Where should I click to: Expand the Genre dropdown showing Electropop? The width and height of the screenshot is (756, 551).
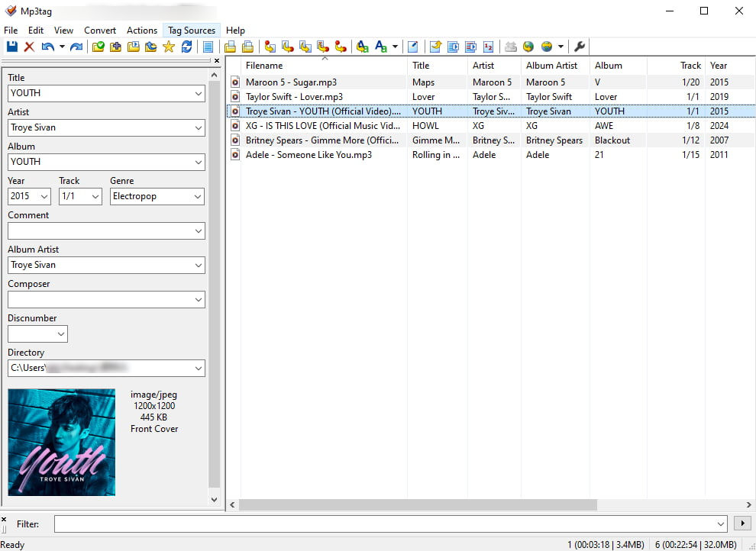[198, 196]
